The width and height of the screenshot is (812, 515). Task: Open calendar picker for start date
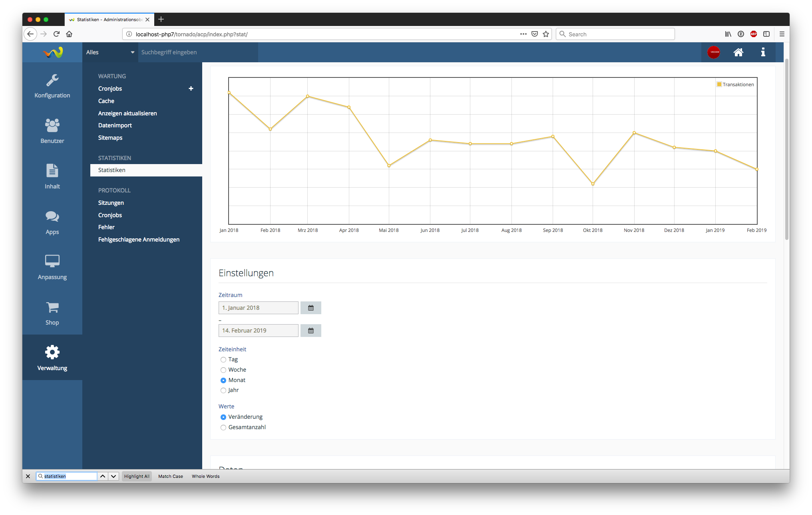click(x=310, y=308)
